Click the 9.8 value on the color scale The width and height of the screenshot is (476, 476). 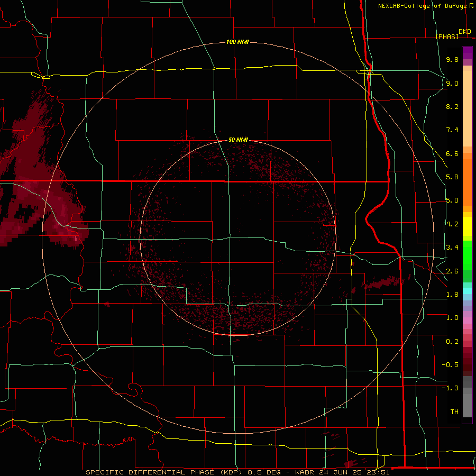tap(452, 59)
